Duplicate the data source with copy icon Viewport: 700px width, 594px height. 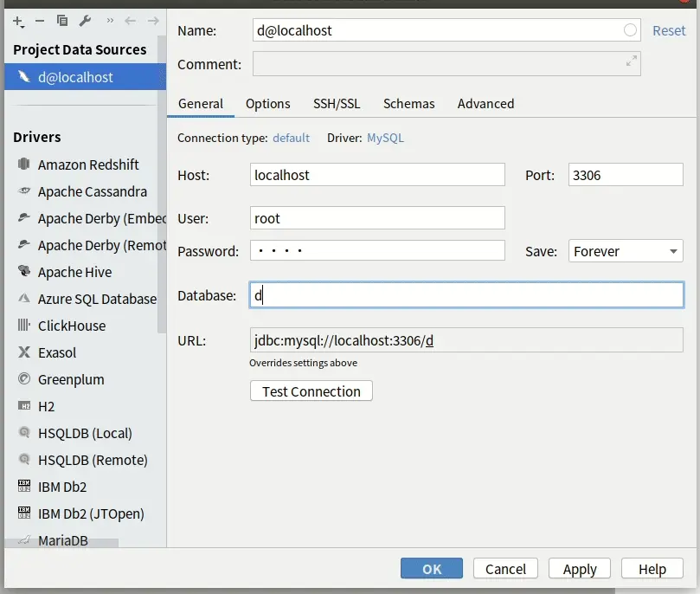(62, 21)
